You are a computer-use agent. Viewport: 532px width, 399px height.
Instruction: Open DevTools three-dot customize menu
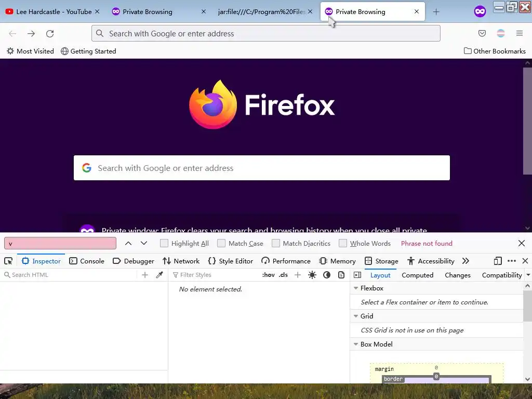click(x=512, y=261)
